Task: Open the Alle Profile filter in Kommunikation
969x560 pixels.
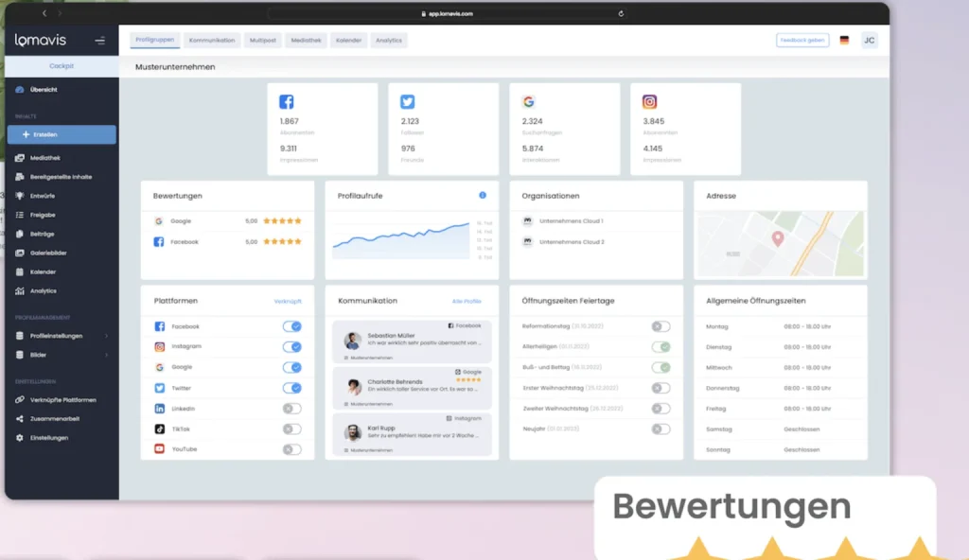Action: coord(467,301)
